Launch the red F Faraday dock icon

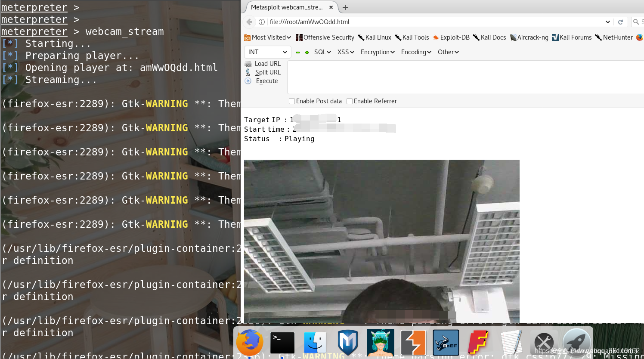478,343
